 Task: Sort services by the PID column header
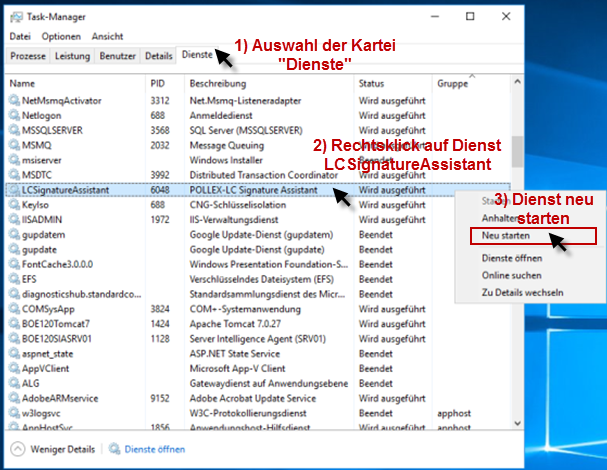[x=158, y=83]
